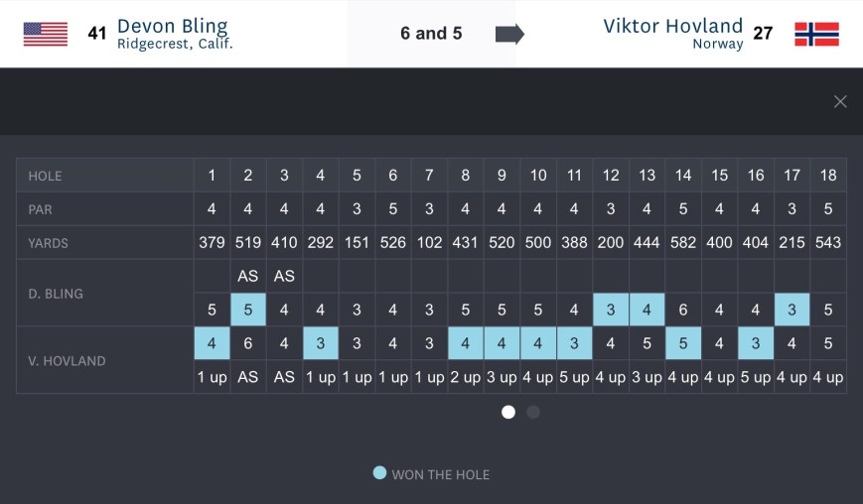Screen dimensions: 863x504
Task: Click the D. Bling row label
Action: pyautogui.click(x=56, y=294)
